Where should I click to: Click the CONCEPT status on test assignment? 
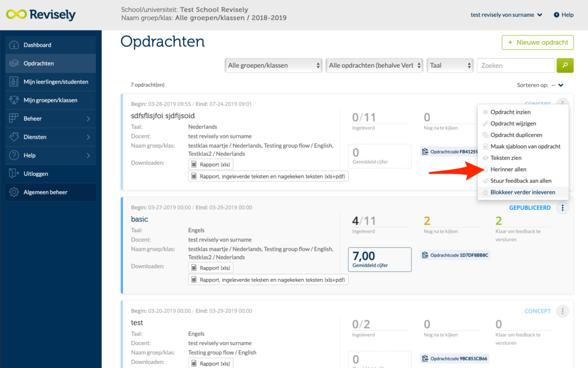tap(537, 311)
